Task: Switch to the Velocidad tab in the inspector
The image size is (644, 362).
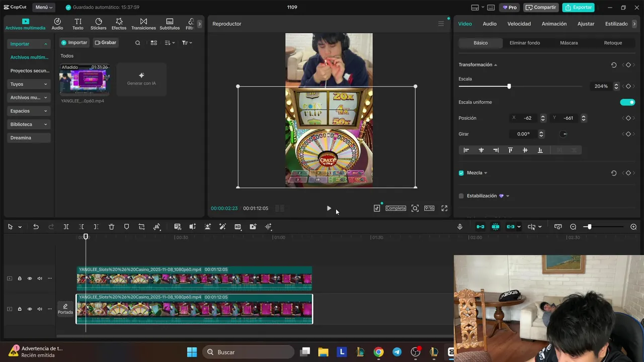Action: [x=519, y=24]
